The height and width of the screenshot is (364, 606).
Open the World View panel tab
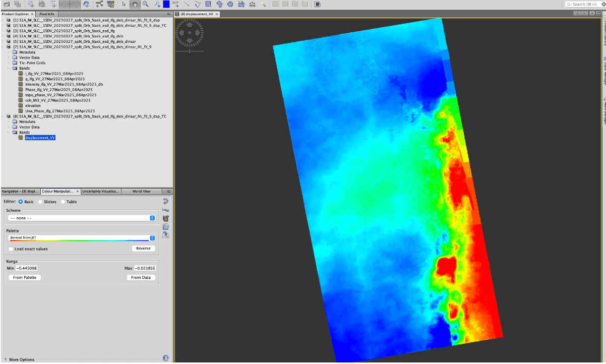141,191
